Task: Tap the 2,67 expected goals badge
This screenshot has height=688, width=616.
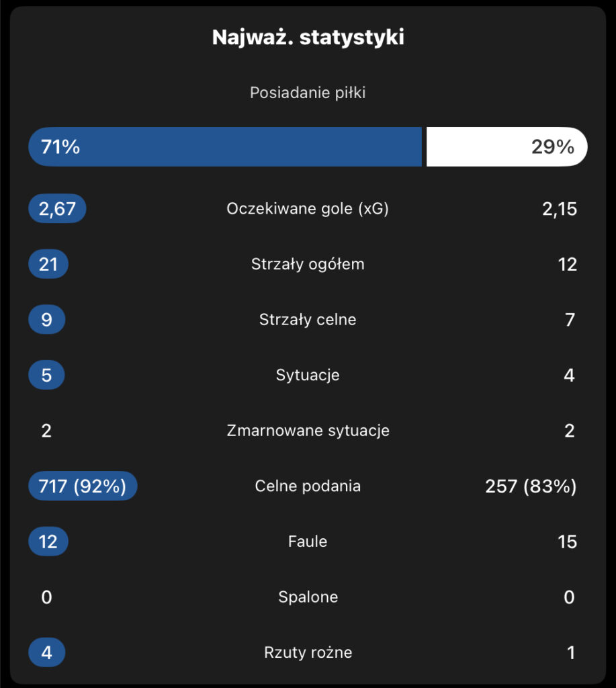Action: pyautogui.click(x=57, y=209)
